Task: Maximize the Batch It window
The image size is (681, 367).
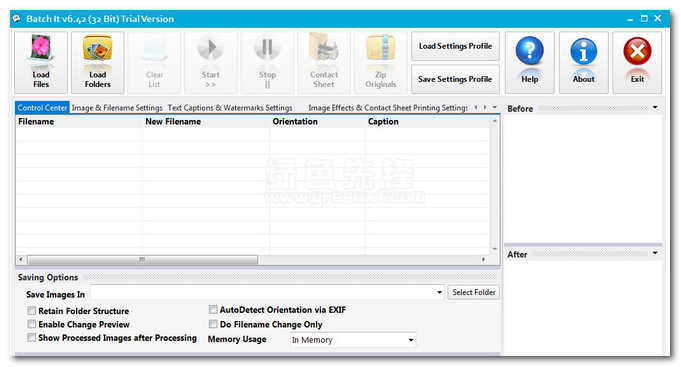Action: coord(644,19)
